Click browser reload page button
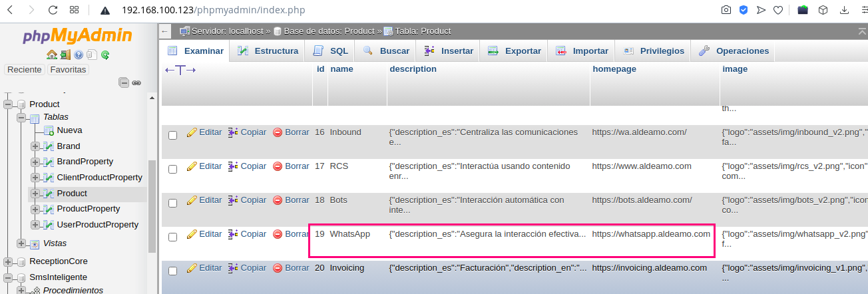This screenshot has height=294, width=868. pyautogui.click(x=53, y=10)
